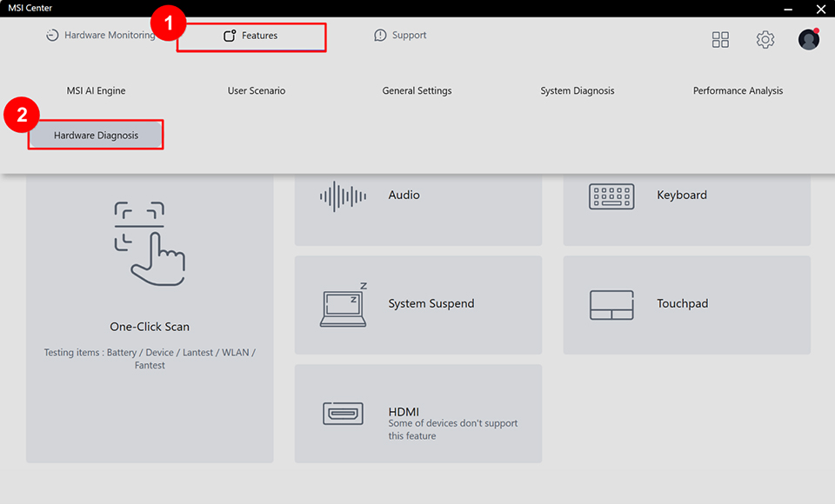Click the MSI Center window title

point(30,8)
